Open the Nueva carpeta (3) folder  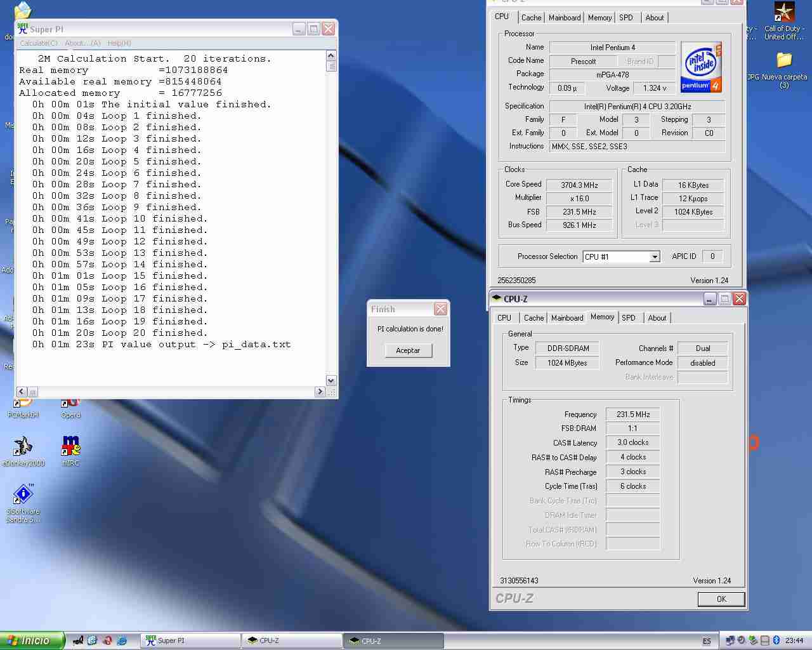(785, 61)
